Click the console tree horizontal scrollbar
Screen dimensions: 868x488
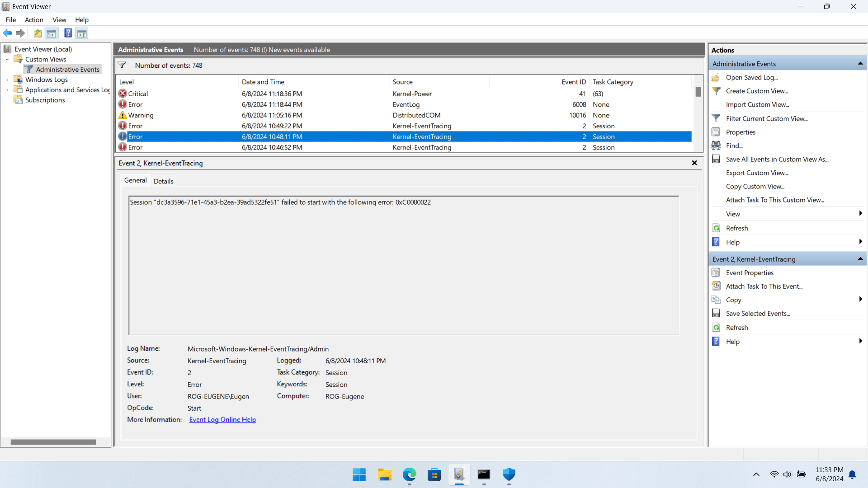pos(53,442)
